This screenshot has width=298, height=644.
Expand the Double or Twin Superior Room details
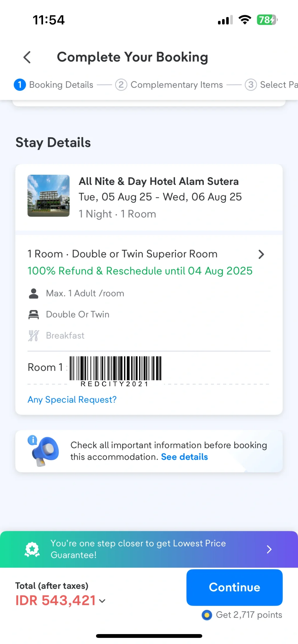click(x=261, y=254)
